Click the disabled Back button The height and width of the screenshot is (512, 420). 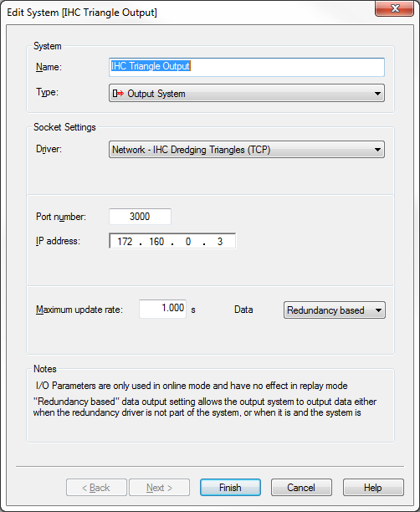[x=96, y=488]
